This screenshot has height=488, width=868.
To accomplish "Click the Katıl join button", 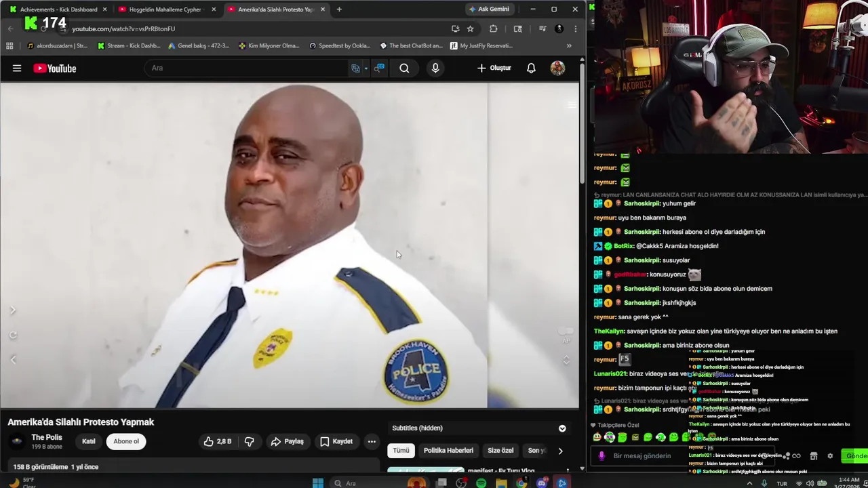I will (89, 441).
